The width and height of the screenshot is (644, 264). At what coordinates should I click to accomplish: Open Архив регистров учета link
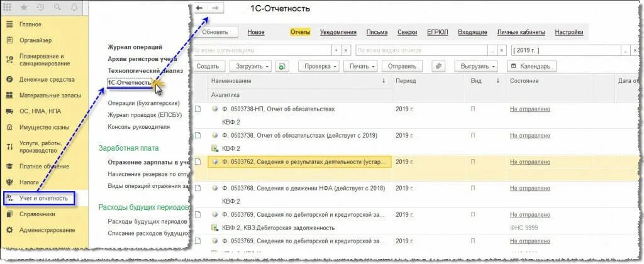pos(142,58)
